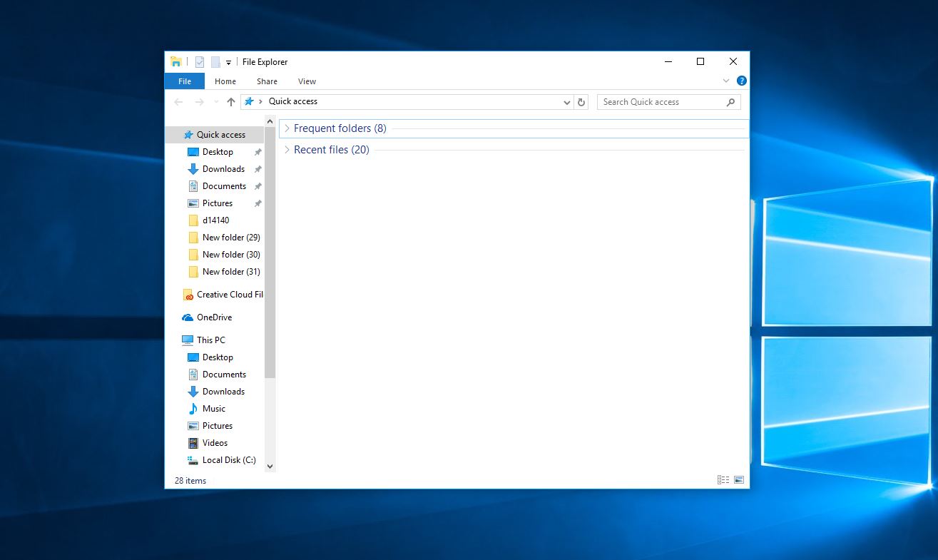The height and width of the screenshot is (560, 938).
Task: Click the address bar path chevron
Action: click(261, 101)
